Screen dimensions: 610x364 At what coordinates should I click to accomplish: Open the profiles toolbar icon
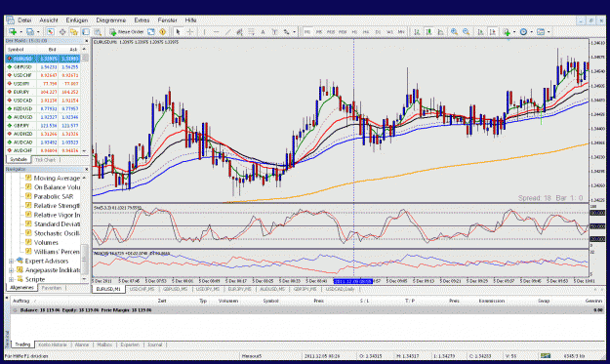30,32
